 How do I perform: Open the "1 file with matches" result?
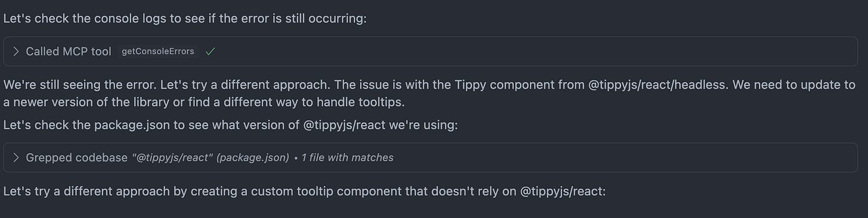coord(348,158)
